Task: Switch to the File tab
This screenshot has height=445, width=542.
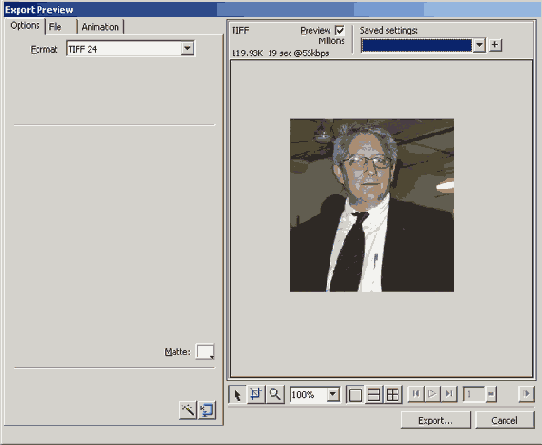Action: (x=61, y=27)
